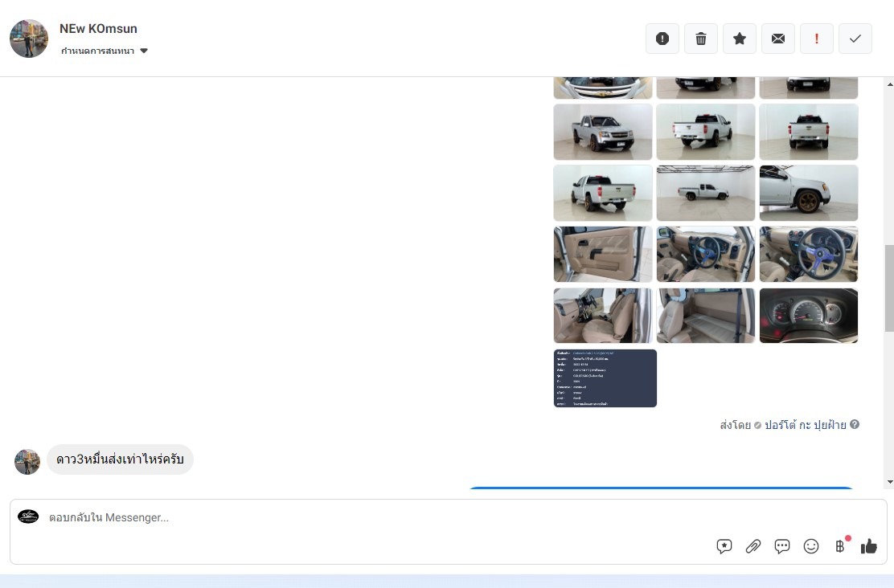Viewport: 894px width, 588px height.
Task: Mark conversation as spam with octagon icon
Action: (x=662, y=39)
